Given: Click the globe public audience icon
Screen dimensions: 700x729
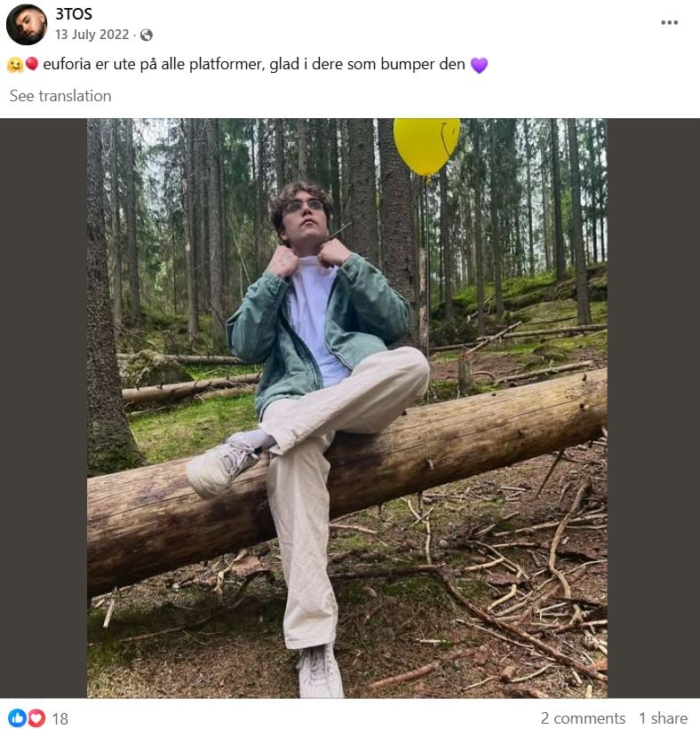Looking at the screenshot, I should click(147, 36).
